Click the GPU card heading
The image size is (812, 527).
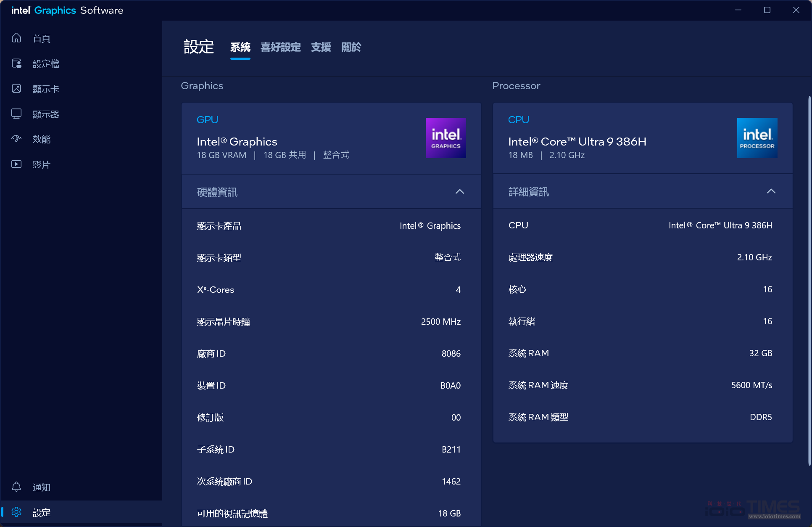(x=208, y=120)
